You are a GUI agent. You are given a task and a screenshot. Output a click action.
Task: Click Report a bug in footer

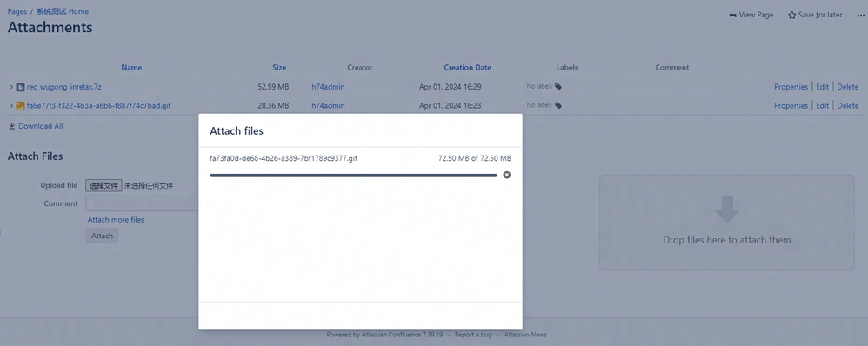click(473, 335)
